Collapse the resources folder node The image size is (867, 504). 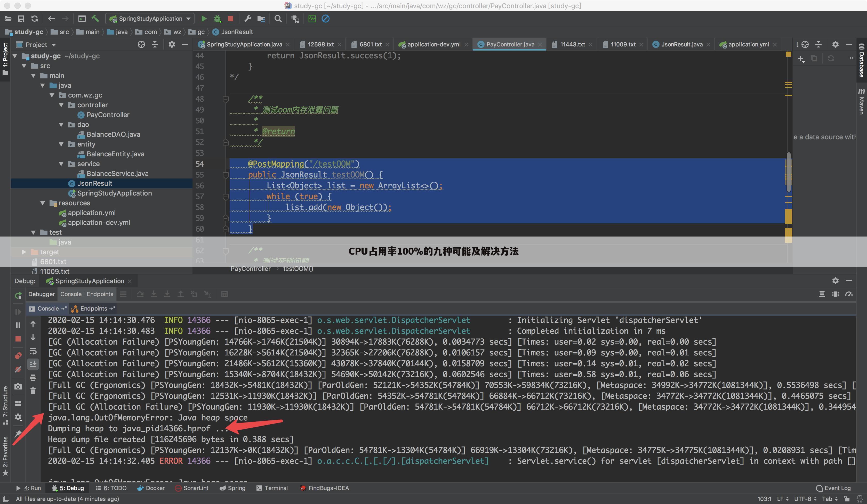[43, 203]
